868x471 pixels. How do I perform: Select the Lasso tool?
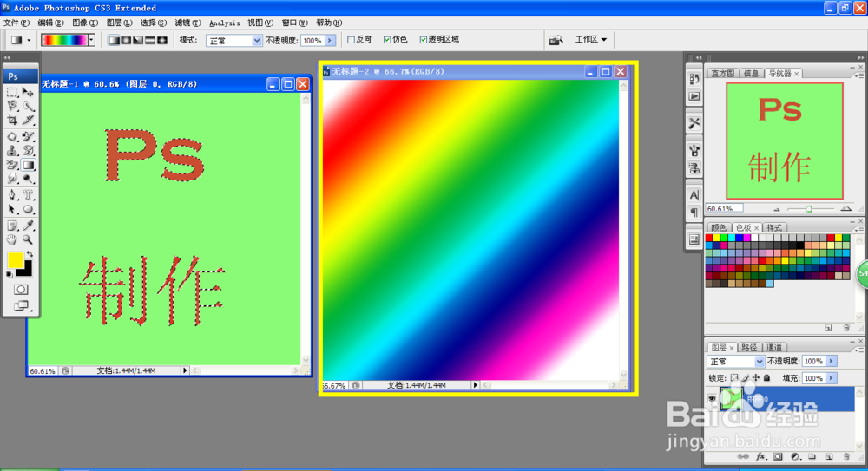[12, 106]
